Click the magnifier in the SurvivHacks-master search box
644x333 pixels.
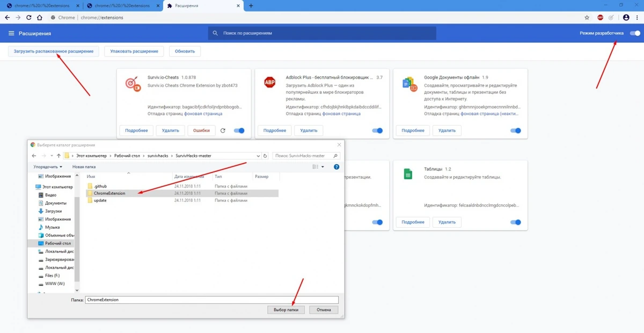pos(335,156)
